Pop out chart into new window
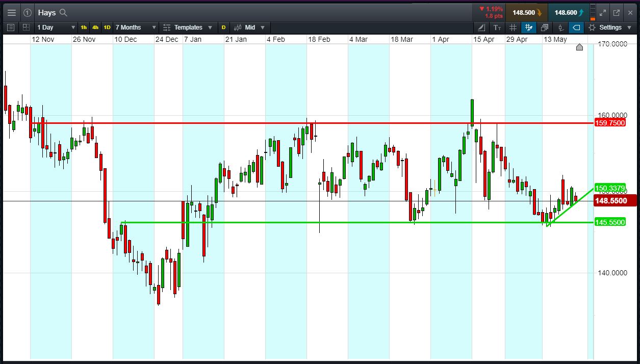The width and height of the screenshot is (640, 364). (616, 13)
